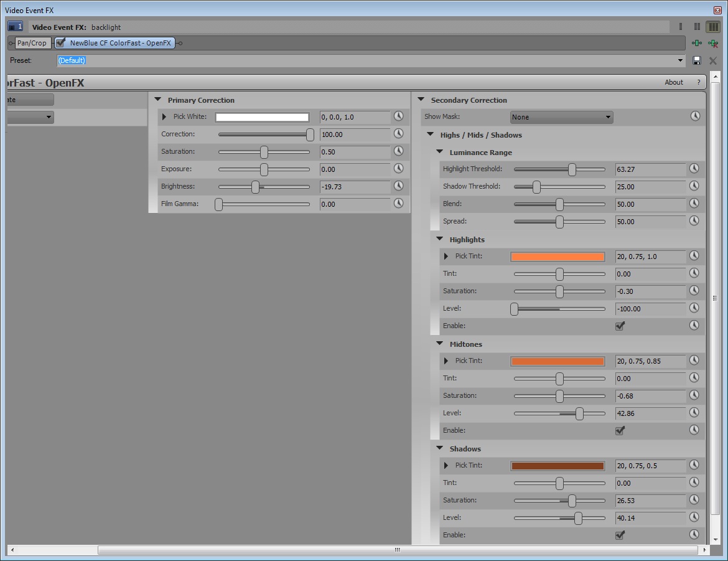Click the About button
The image size is (728, 561).
(x=673, y=82)
